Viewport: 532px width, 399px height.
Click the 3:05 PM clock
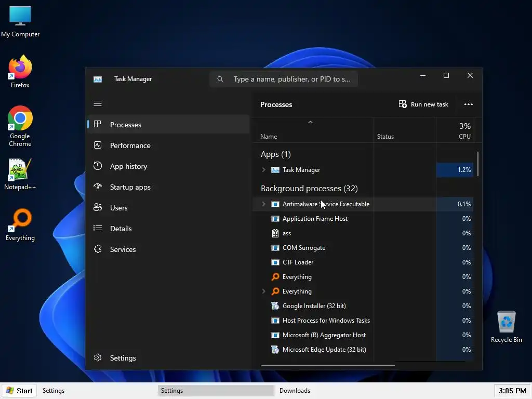coord(512,391)
